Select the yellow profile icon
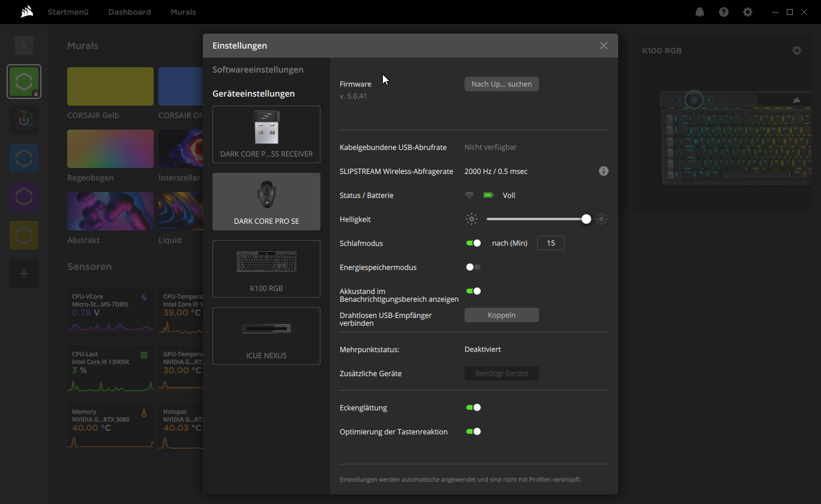821x504 pixels. [x=24, y=235]
